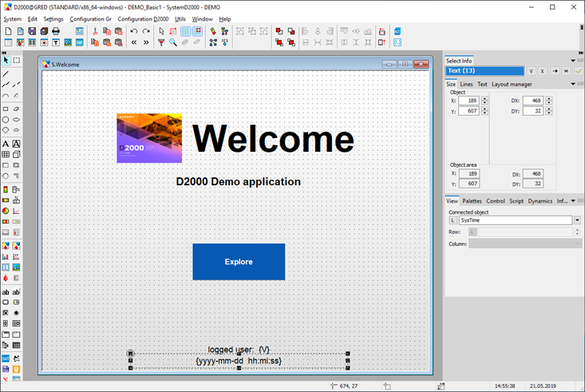Click the magnifier zoom icon

(x=172, y=42)
